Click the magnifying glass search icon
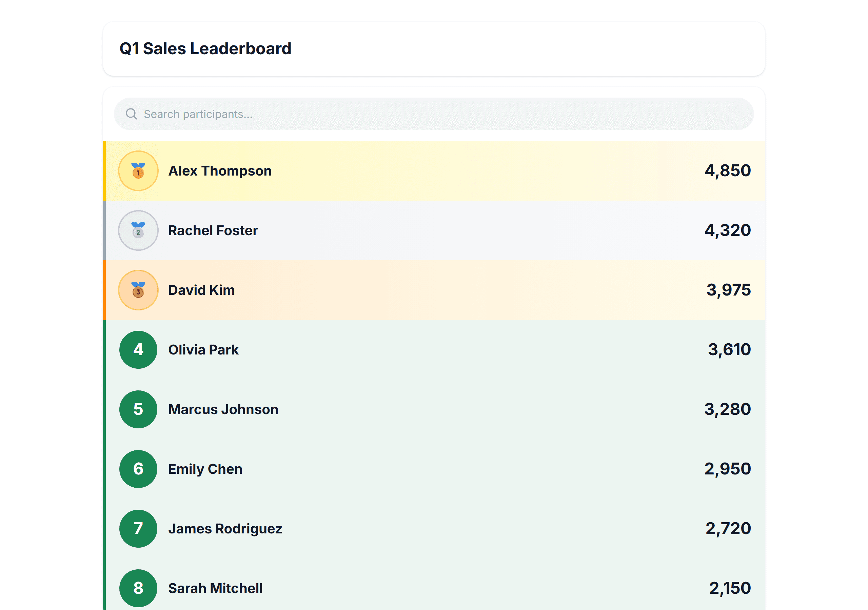Viewport: 868px width, 610px height. pyautogui.click(x=131, y=114)
